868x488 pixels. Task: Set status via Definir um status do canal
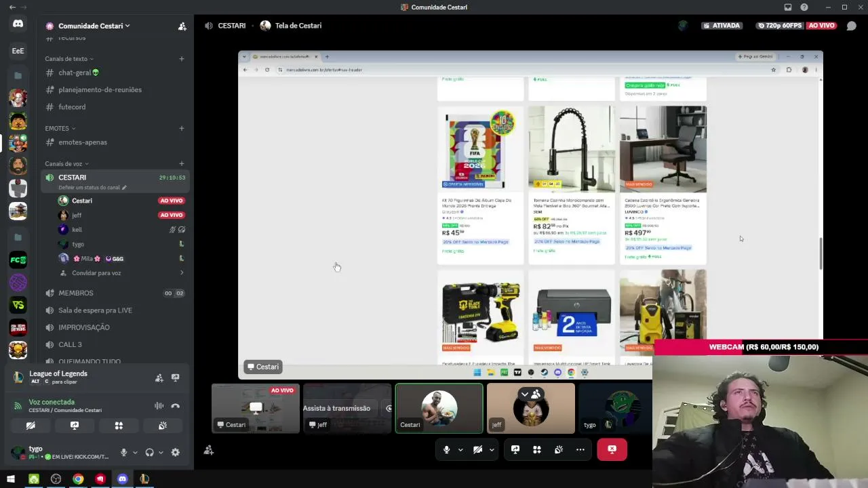(92, 188)
